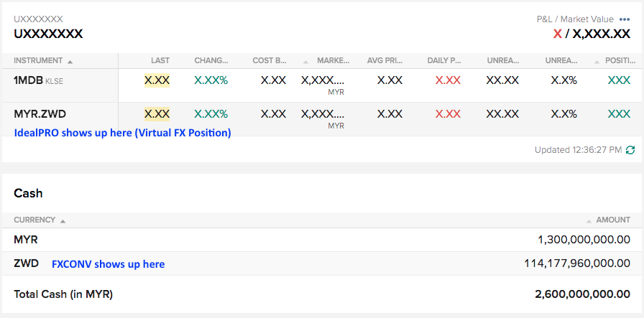The height and width of the screenshot is (318, 644).
Task: Click the green position value for 1MDB
Action: tap(619, 80)
